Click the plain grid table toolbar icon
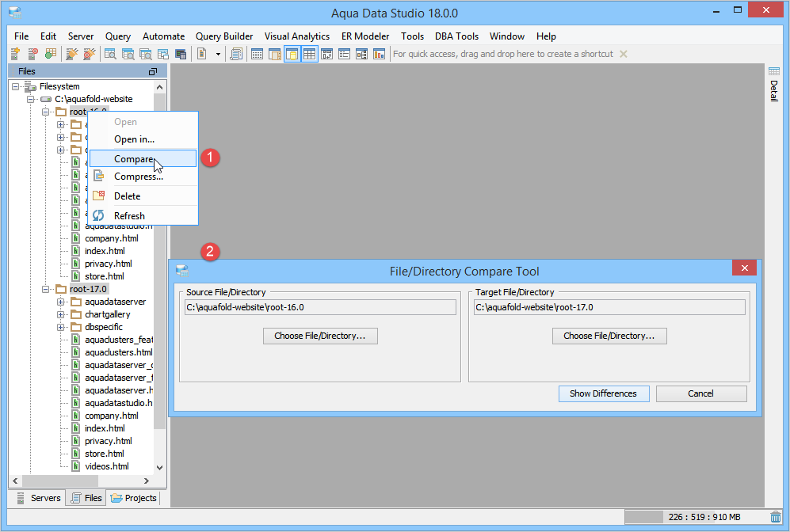 coord(257,54)
